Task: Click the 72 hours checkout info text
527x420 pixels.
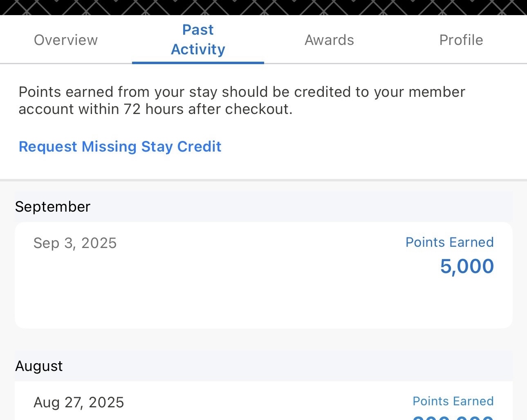Action: tap(242, 101)
